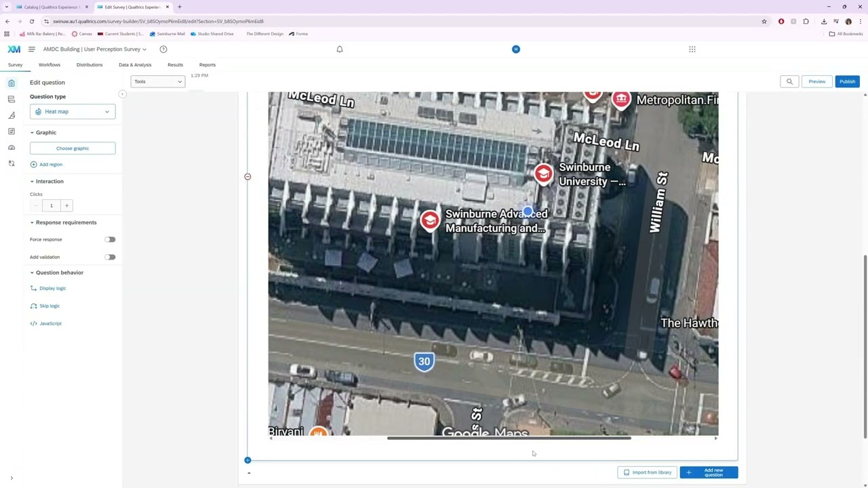Bookmark this page with the star icon
The width and height of the screenshot is (868, 488).
[x=764, y=21]
